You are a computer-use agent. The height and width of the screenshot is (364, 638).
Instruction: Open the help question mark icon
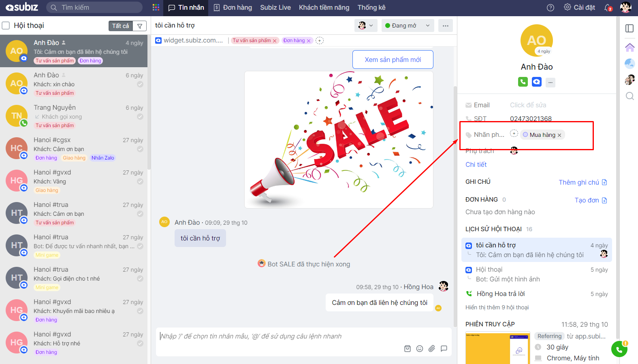(550, 8)
